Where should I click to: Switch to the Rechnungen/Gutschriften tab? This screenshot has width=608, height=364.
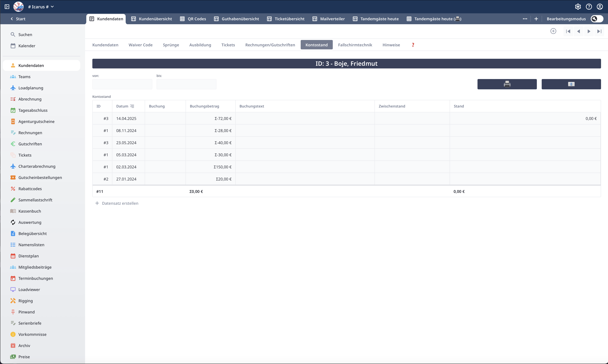tap(270, 45)
